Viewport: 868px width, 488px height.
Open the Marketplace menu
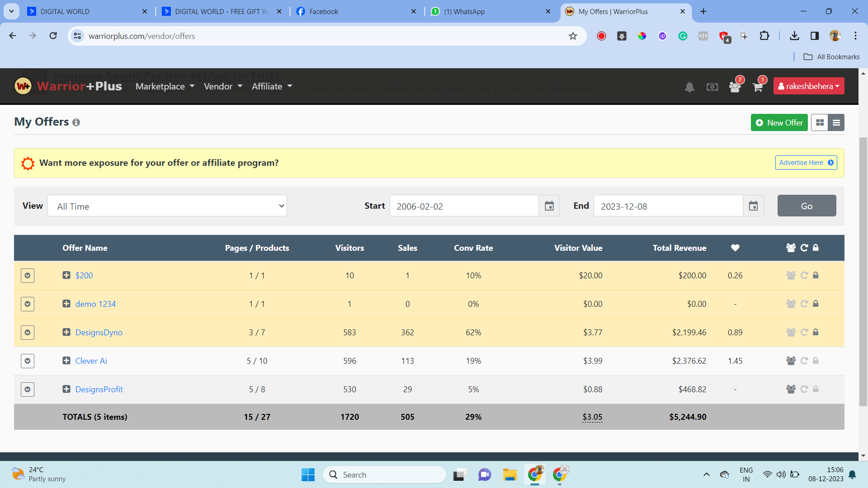pos(165,86)
